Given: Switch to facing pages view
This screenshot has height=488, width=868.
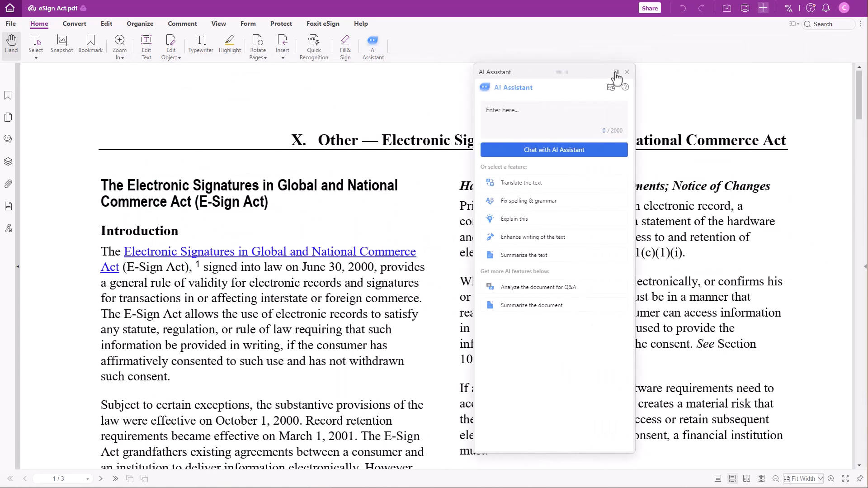Looking at the screenshot, I should [x=747, y=479].
